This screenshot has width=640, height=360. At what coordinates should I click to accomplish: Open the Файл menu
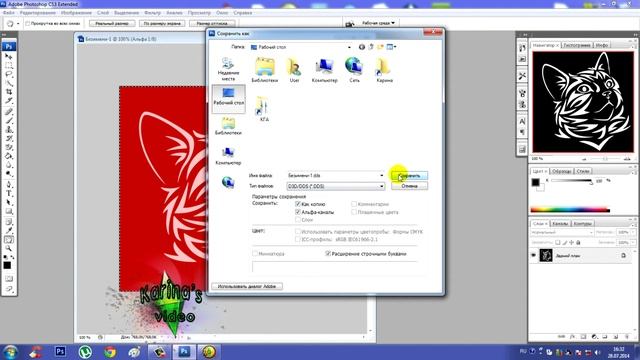(9, 13)
